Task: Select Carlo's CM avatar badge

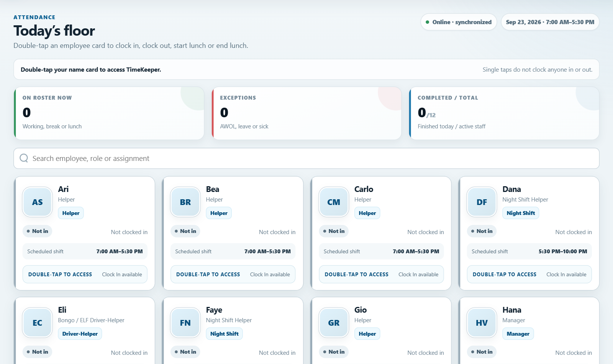Action: coord(334,202)
